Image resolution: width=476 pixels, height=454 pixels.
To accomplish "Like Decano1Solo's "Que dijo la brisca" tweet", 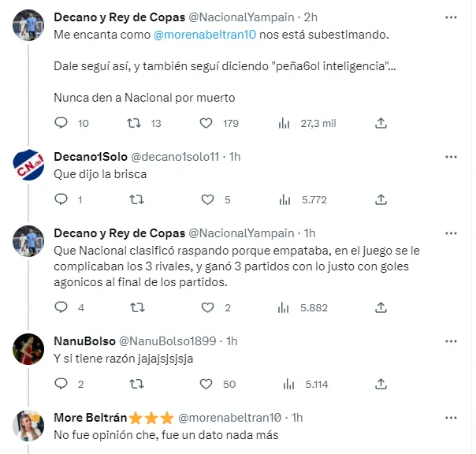I will pos(206,199).
